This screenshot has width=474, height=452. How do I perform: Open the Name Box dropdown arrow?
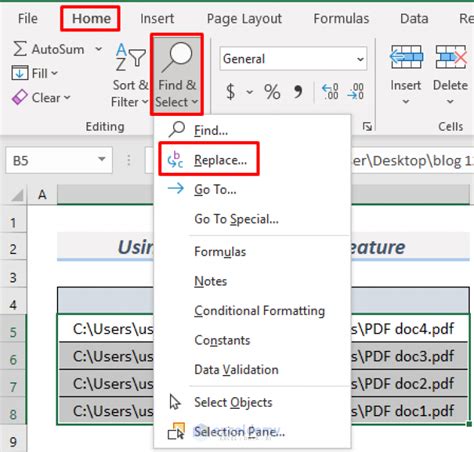[102, 160]
